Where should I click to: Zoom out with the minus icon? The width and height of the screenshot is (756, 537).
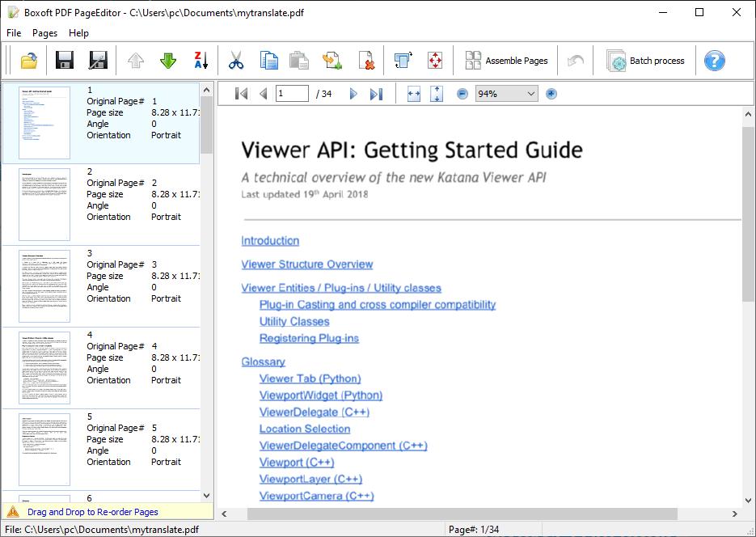[x=462, y=94]
